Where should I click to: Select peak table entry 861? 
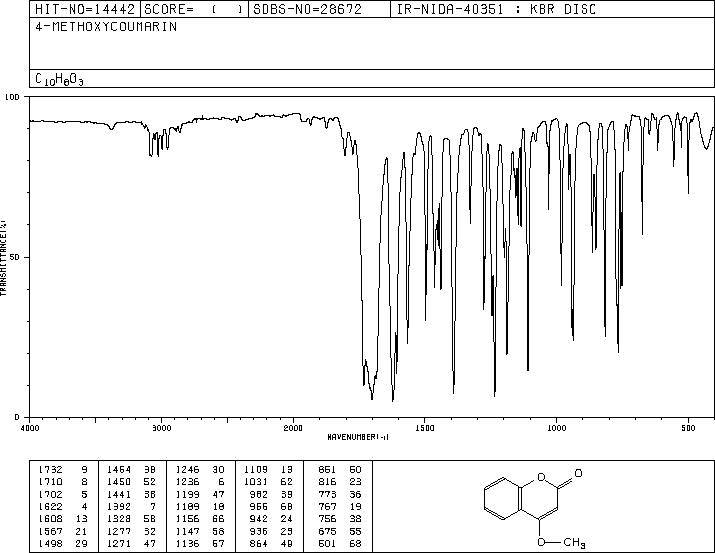point(340,470)
